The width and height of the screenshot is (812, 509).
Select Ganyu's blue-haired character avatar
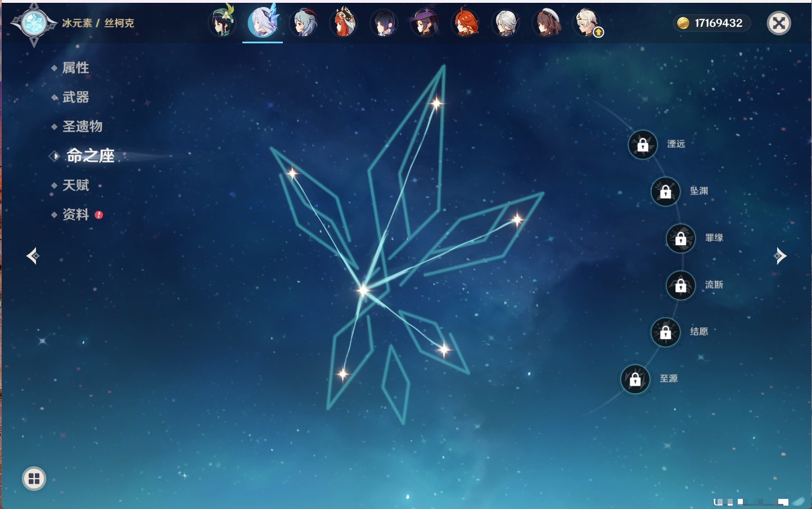pyautogui.click(x=304, y=24)
